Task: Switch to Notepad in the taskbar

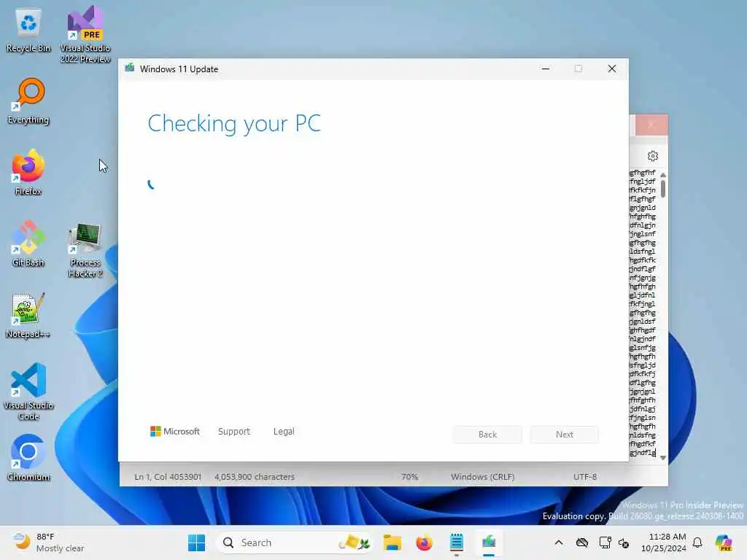Action: pos(457,542)
